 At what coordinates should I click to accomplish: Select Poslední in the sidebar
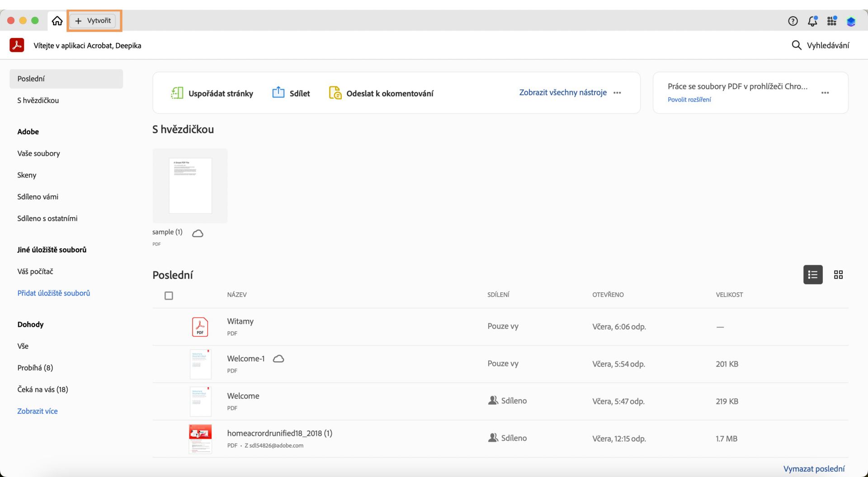pos(66,79)
